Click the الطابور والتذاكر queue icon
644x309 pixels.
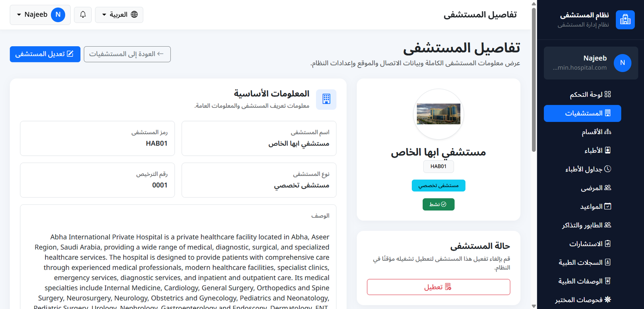click(x=608, y=225)
